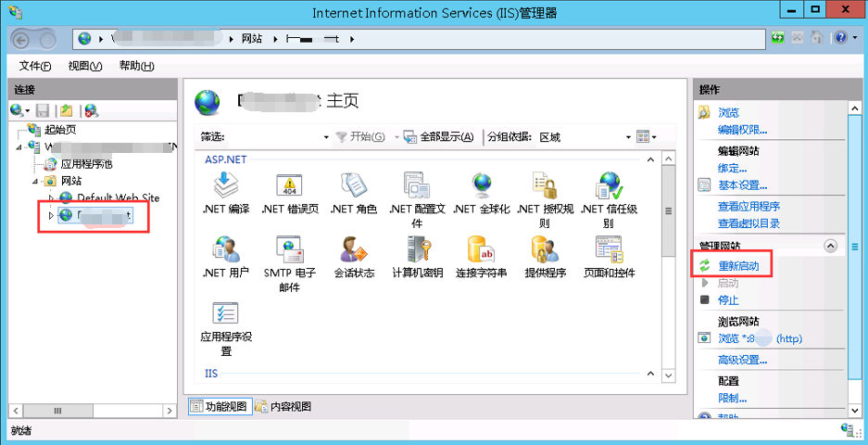
Task: Click 查看虚拟目录 link
Action: coord(749,223)
